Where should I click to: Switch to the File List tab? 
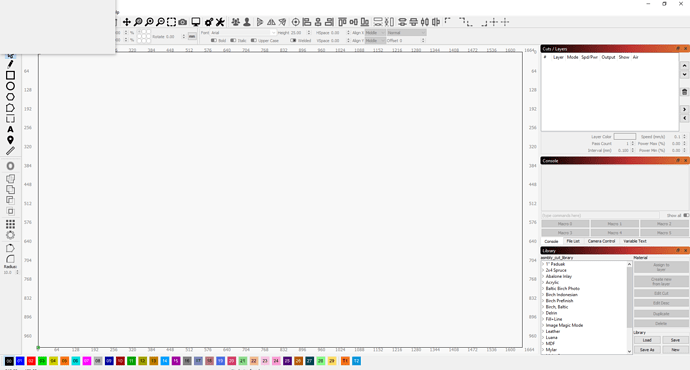coord(573,242)
